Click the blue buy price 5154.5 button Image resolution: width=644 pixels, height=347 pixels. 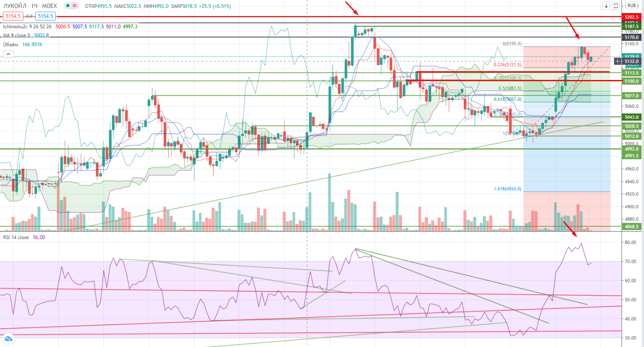coord(45,16)
